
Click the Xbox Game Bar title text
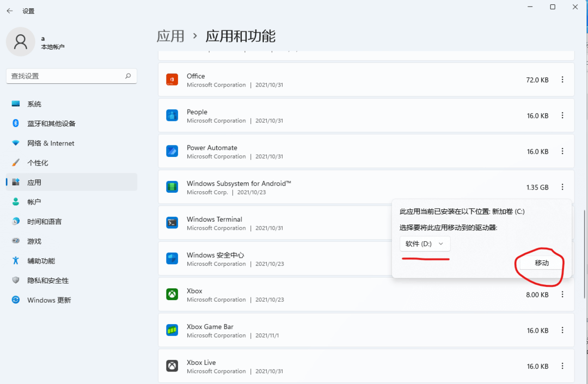pos(210,327)
